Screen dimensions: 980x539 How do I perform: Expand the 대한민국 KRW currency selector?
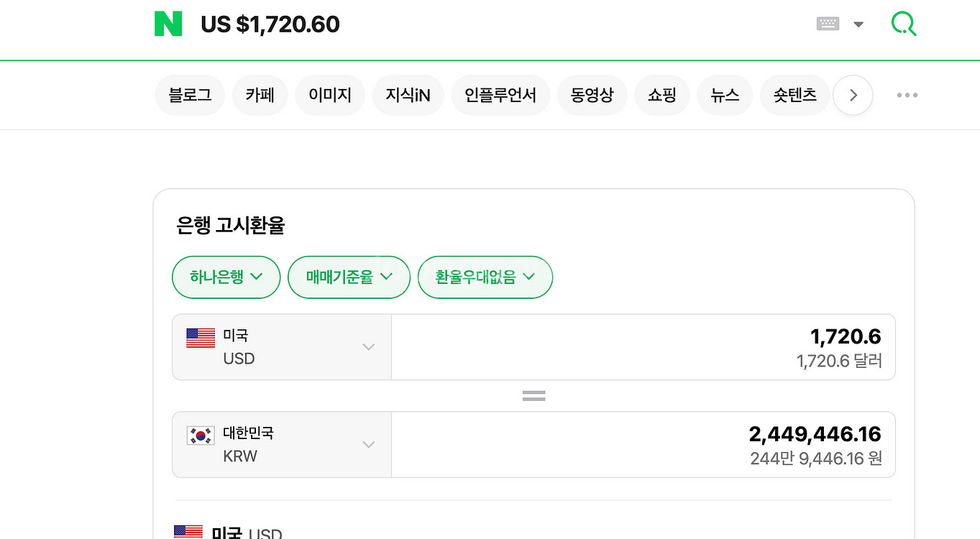[x=282, y=445]
